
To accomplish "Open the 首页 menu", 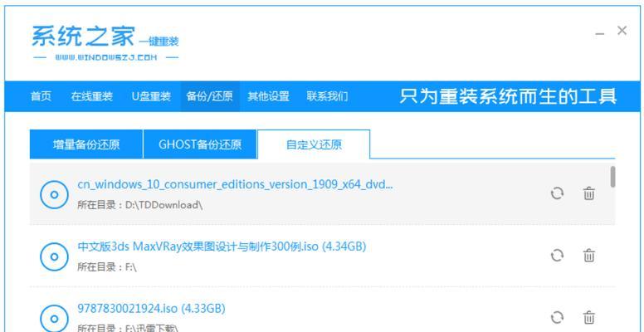I will (x=41, y=96).
